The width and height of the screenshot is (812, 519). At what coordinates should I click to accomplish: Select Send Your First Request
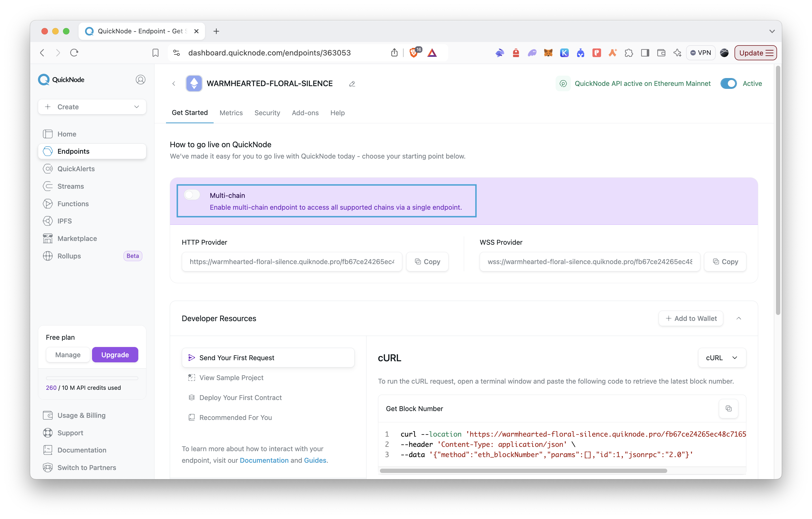tap(268, 358)
